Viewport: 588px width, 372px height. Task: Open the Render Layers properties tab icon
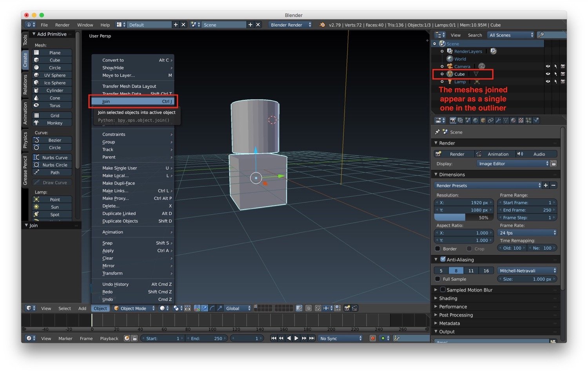(x=460, y=120)
